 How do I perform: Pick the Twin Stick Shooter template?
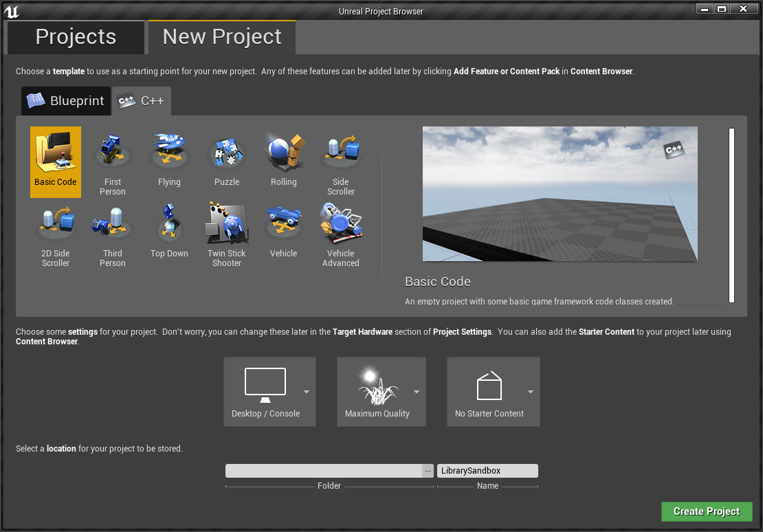(x=227, y=234)
